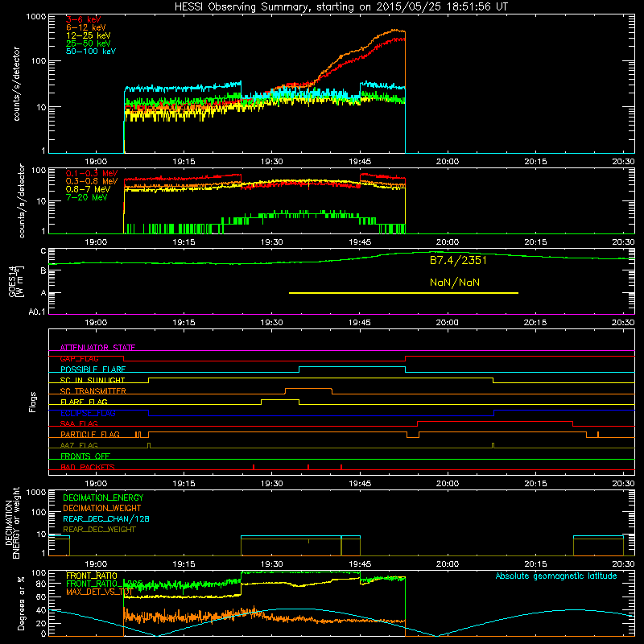This screenshot has height=644, width=644.
Task: Click the raised SC_TRANSMITTER flag segment
Action: click(308, 388)
